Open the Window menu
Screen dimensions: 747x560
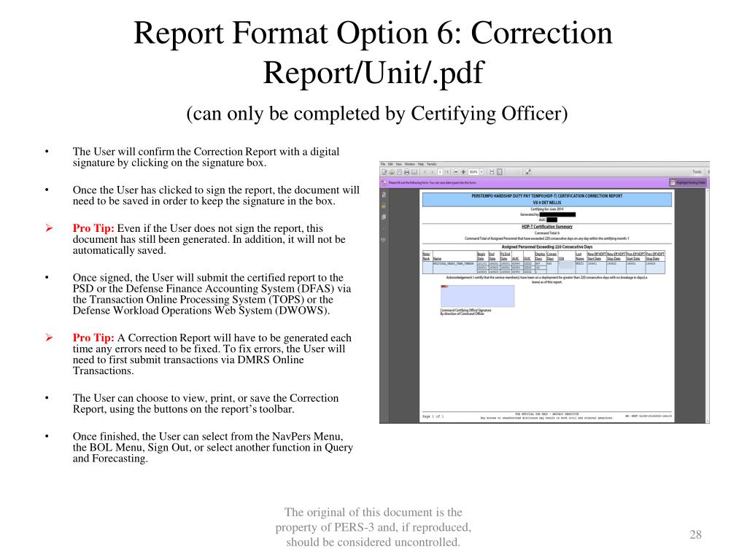(410, 164)
